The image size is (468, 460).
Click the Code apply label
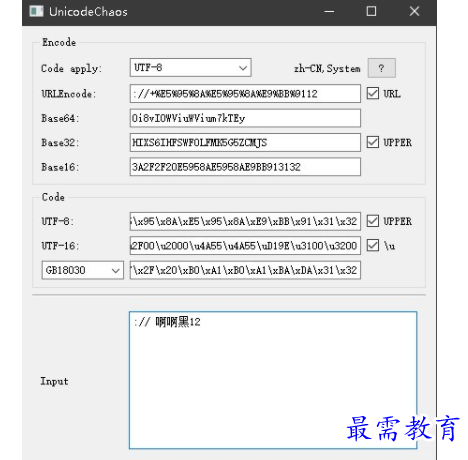click(71, 69)
